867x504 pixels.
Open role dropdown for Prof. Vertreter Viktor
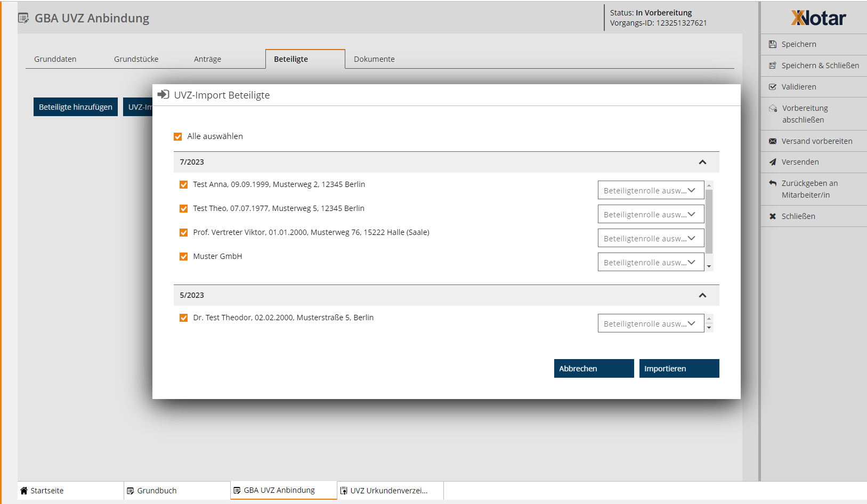click(x=651, y=238)
